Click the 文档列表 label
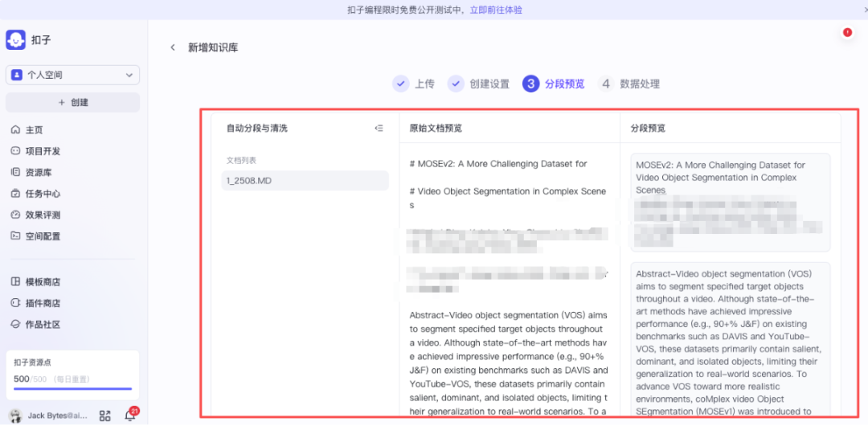This screenshot has width=868, height=426. point(241,160)
